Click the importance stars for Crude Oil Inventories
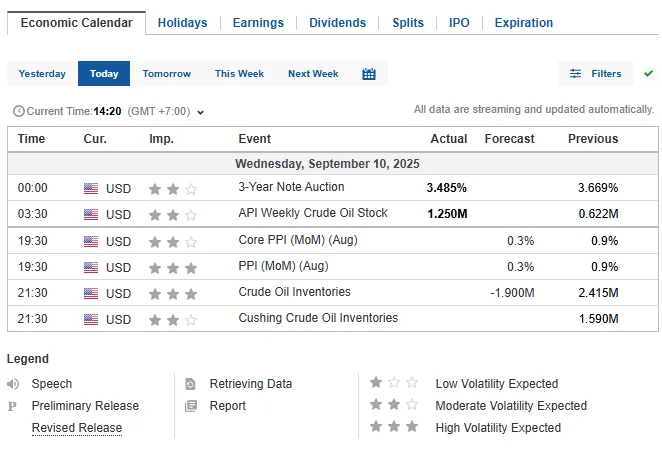662x459 pixels. coord(173,294)
